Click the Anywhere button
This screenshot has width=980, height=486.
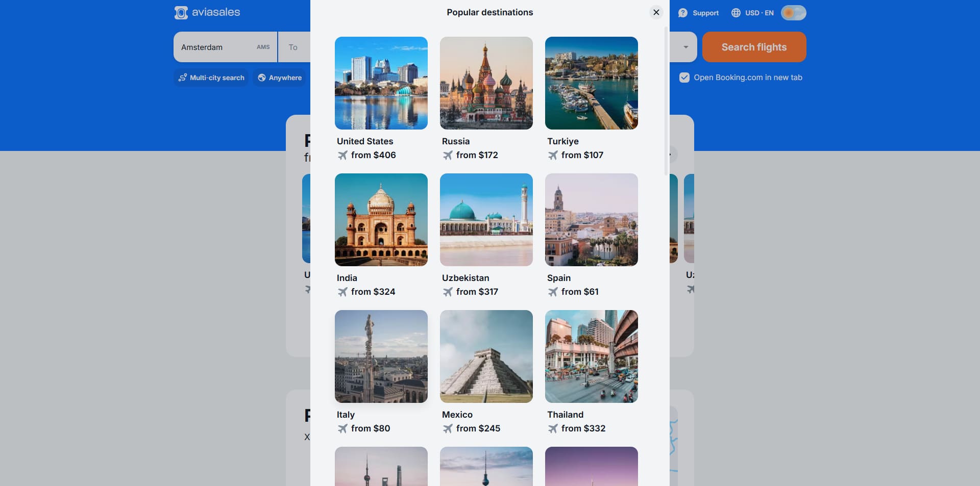(x=280, y=78)
